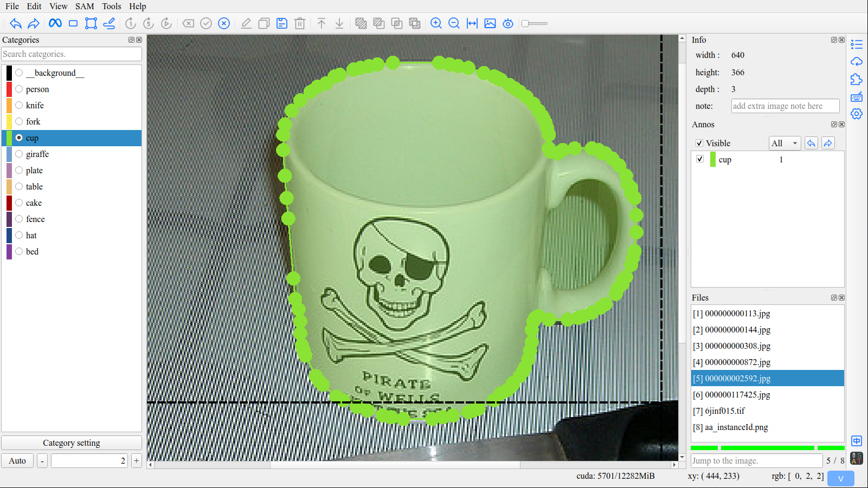
Task: Click the video propagate all frames icon
Action: click(x=166, y=23)
